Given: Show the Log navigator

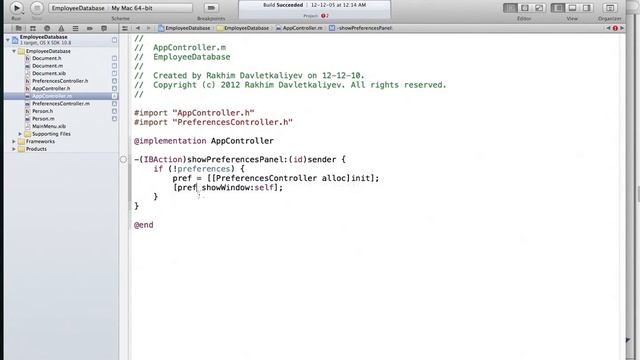Looking at the screenshot, I should pyautogui.click(x=104, y=28).
